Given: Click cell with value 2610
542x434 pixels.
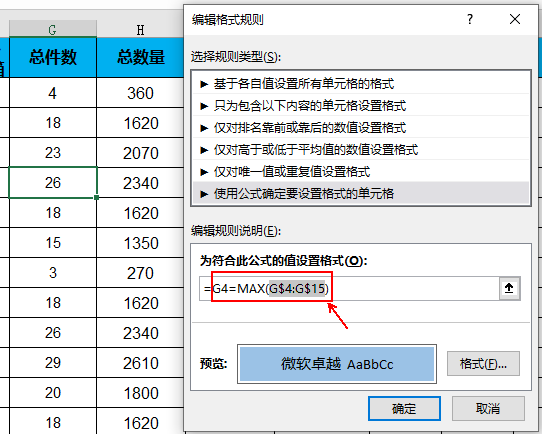Looking at the screenshot, I should coord(140,362).
